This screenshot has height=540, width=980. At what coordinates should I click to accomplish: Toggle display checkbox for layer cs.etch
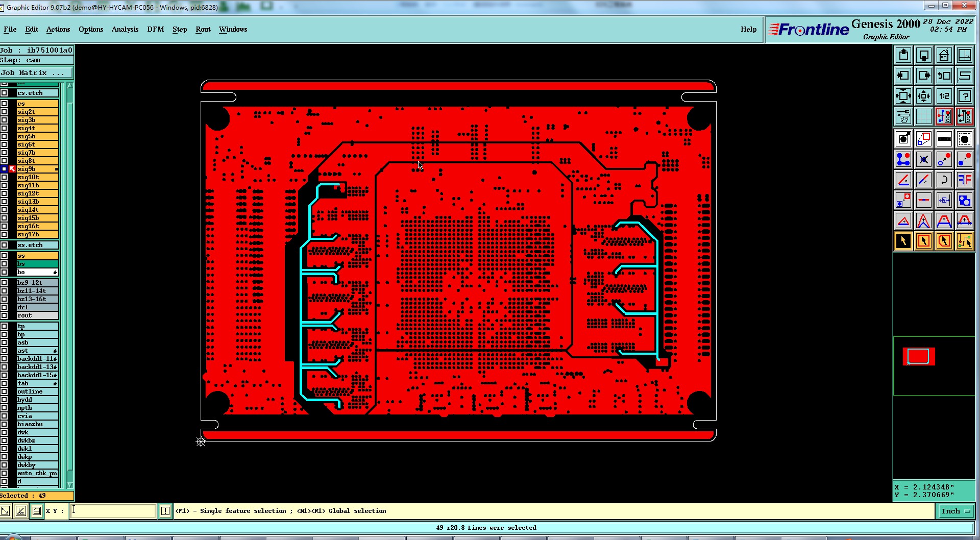[4, 93]
